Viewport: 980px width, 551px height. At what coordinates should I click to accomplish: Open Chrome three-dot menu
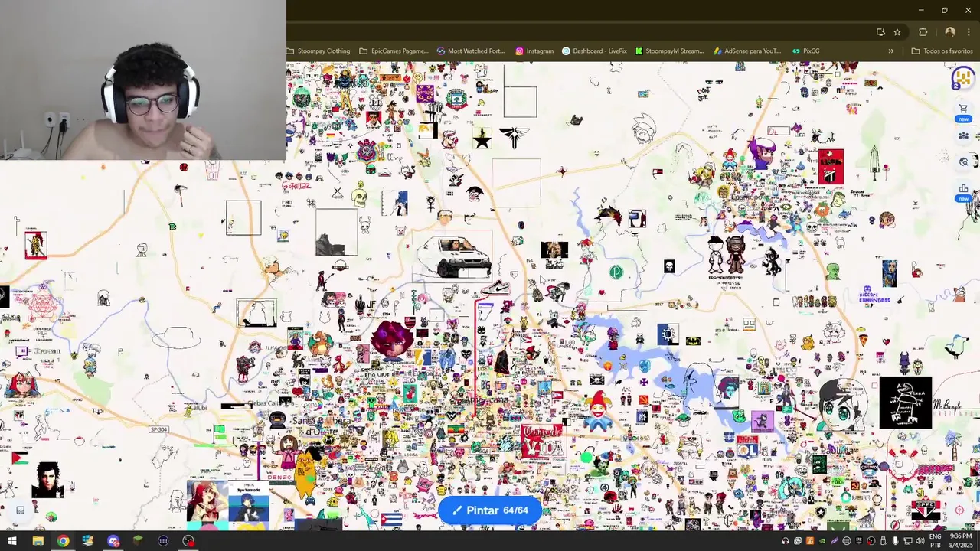pyautogui.click(x=969, y=32)
